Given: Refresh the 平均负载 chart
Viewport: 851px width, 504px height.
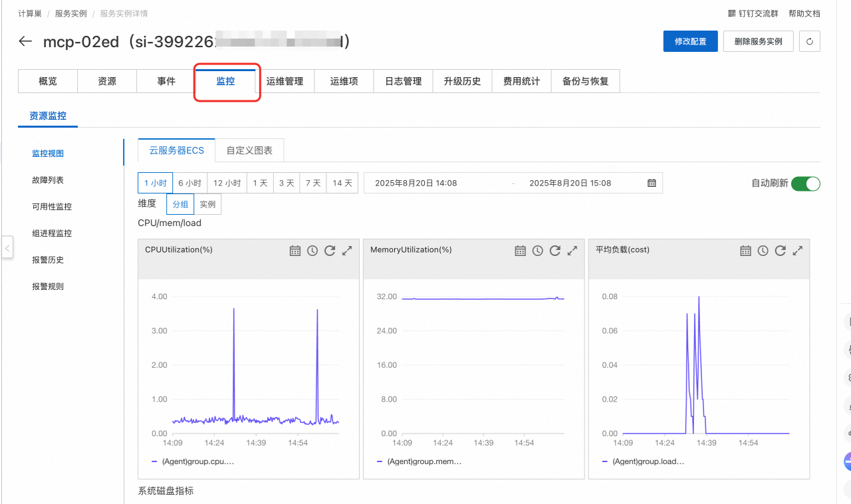Looking at the screenshot, I should tap(781, 251).
